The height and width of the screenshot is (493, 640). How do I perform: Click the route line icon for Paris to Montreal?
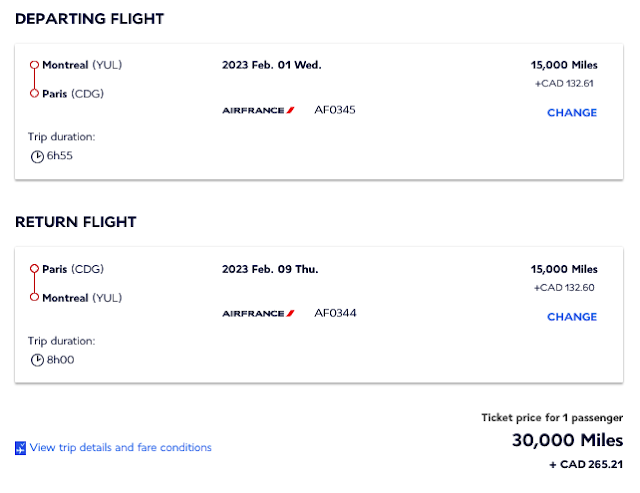34,283
